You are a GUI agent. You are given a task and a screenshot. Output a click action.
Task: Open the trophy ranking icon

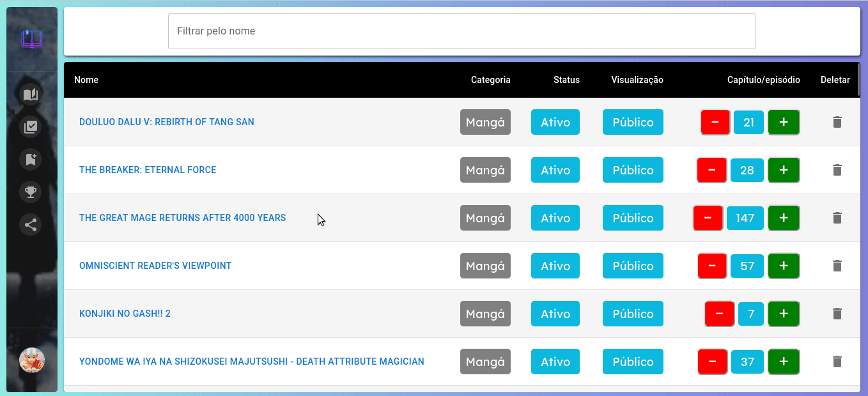pos(31,191)
